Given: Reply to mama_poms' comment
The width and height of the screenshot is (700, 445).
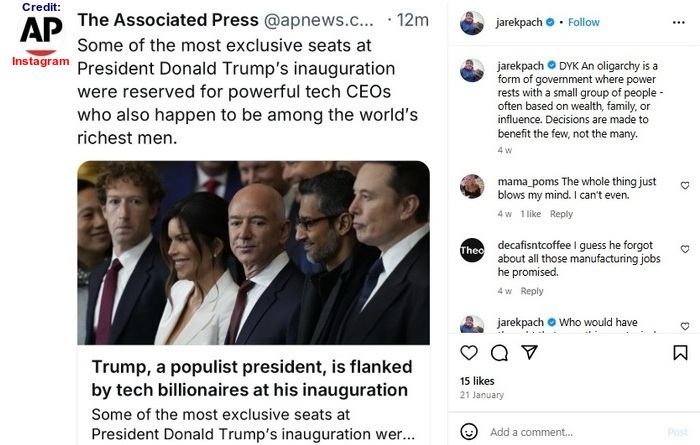Looking at the screenshot, I should coord(561,214).
